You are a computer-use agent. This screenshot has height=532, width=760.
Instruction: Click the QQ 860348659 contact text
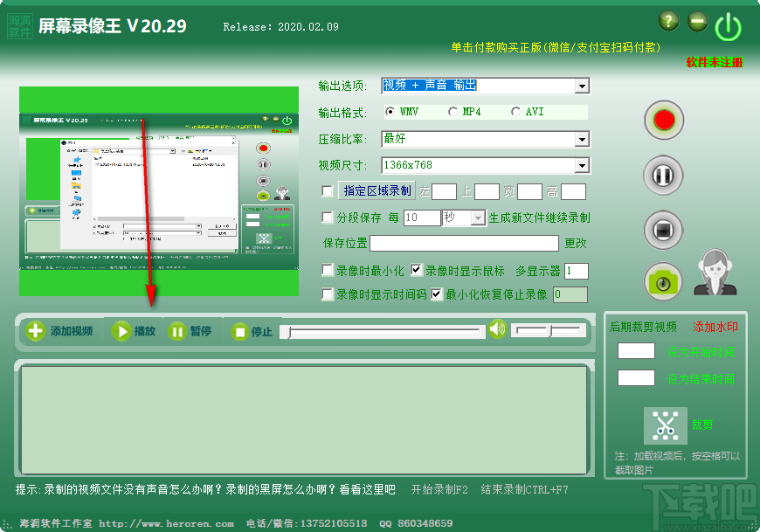[x=416, y=524]
